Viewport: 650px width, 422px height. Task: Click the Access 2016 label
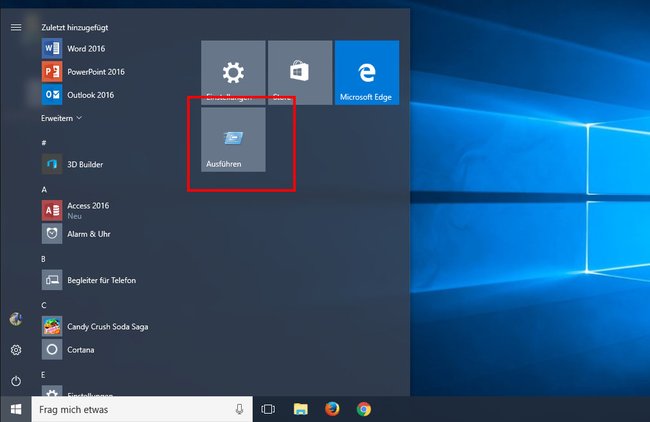(88, 206)
